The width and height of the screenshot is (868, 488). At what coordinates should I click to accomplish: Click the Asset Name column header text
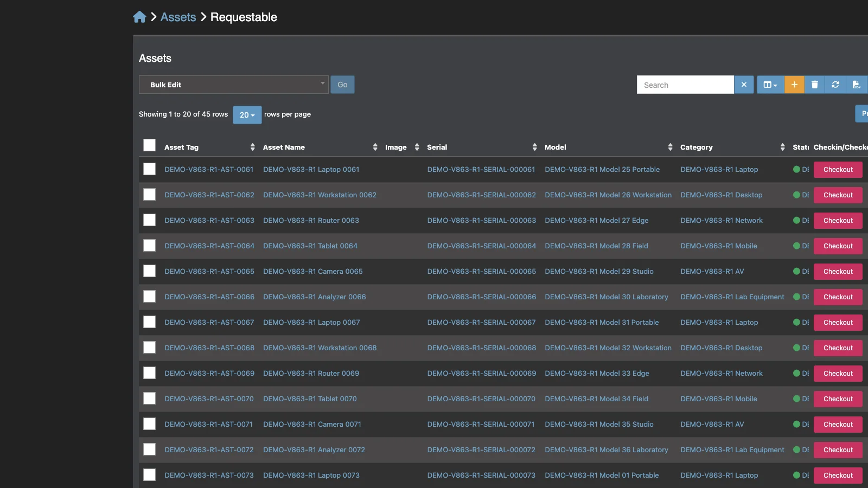pyautogui.click(x=284, y=147)
